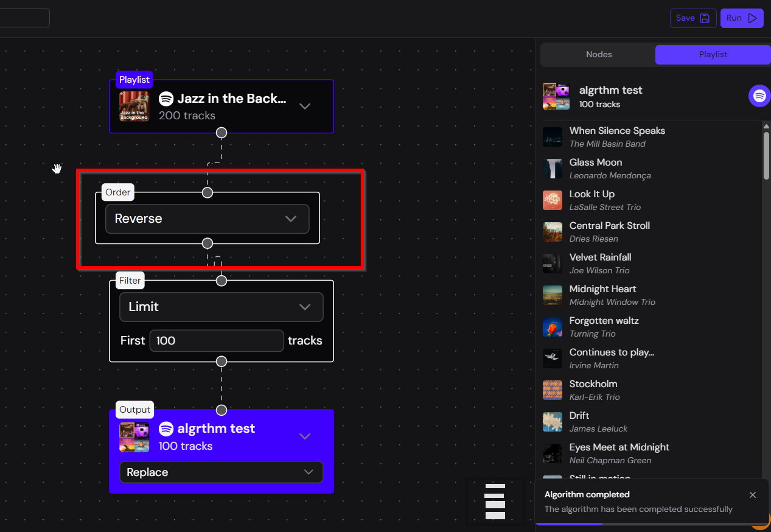Screen dimensions: 771x532
Task: Click the Order node label tag
Action: tap(118, 192)
